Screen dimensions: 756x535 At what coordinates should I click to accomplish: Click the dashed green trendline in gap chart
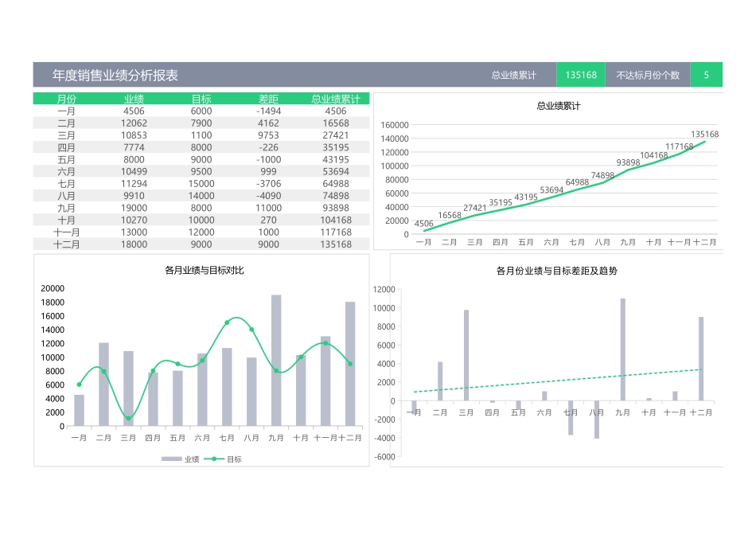point(557,381)
